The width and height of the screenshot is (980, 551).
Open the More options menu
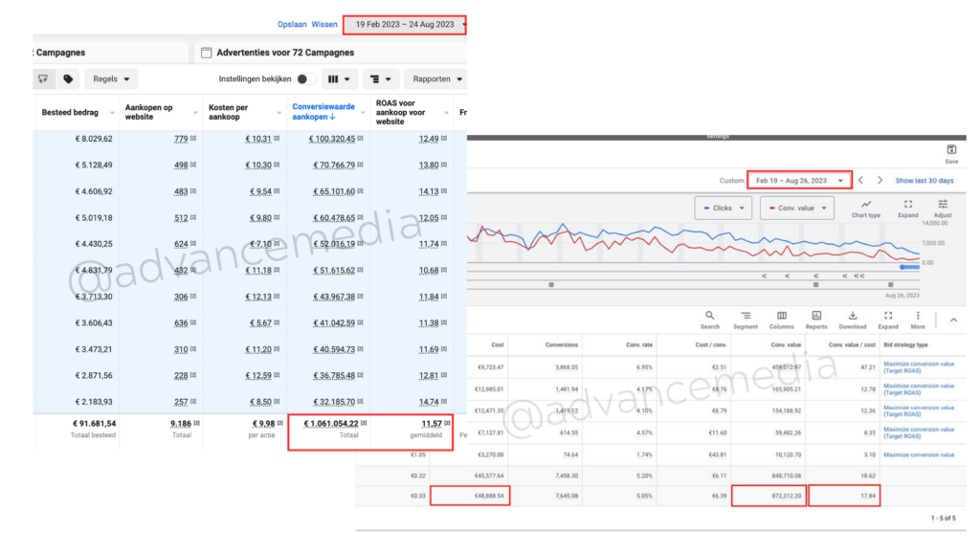pos(918,319)
